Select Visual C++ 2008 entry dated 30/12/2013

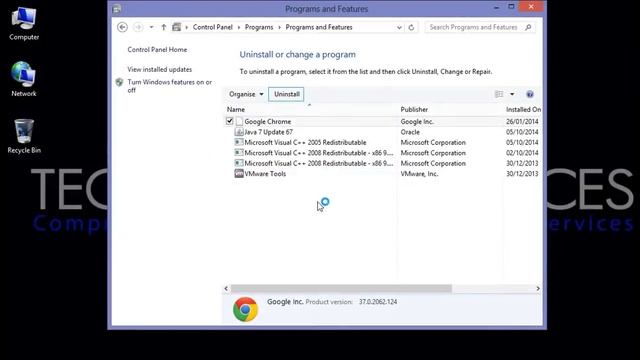point(318,163)
